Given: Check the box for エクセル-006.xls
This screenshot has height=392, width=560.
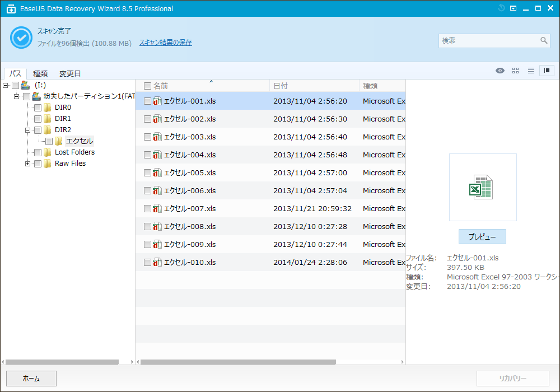Looking at the screenshot, I should (x=147, y=190).
